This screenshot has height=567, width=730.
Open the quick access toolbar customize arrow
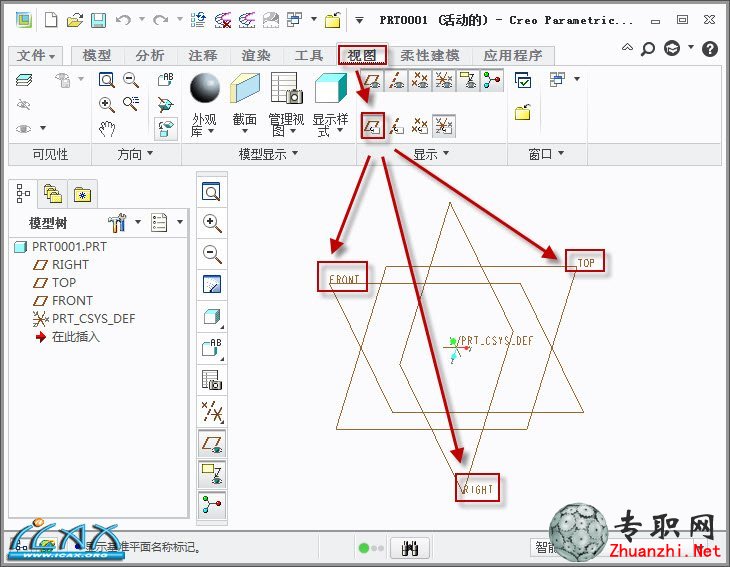359,20
